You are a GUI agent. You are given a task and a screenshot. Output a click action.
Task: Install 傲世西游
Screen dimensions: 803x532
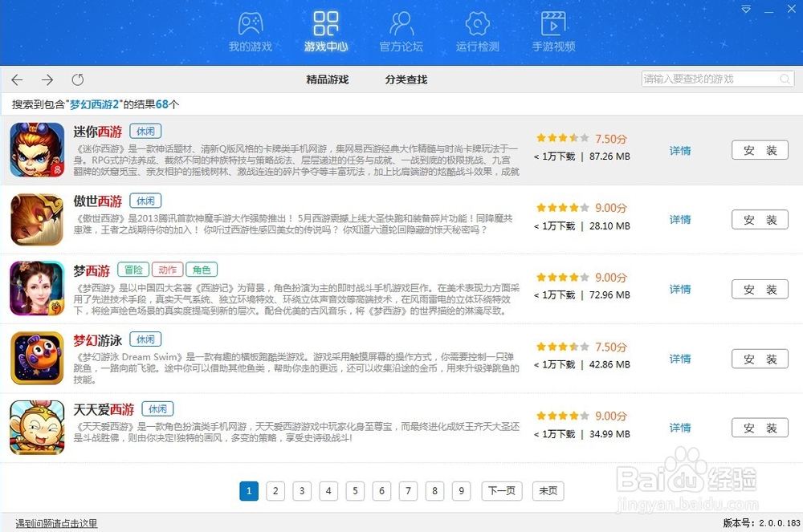[760, 219]
